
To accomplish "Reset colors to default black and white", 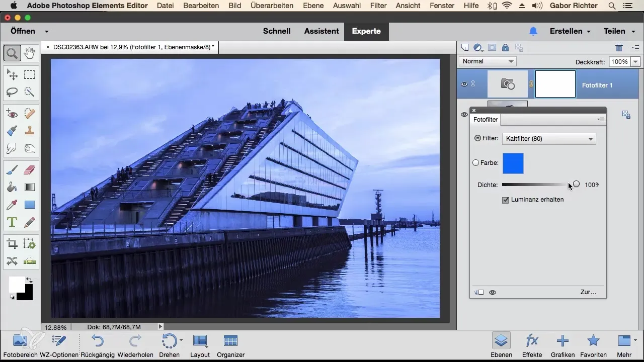I will (12, 297).
